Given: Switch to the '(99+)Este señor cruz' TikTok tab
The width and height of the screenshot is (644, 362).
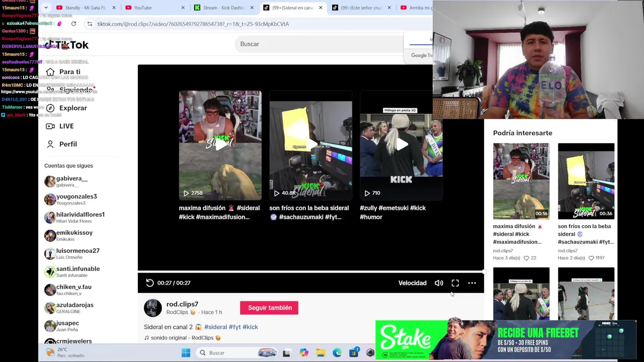Looking at the screenshot, I should tap(361, 8).
